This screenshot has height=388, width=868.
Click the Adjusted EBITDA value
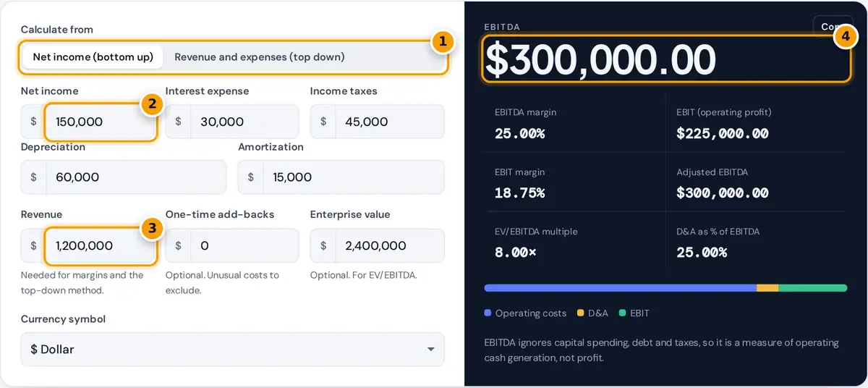tap(723, 193)
